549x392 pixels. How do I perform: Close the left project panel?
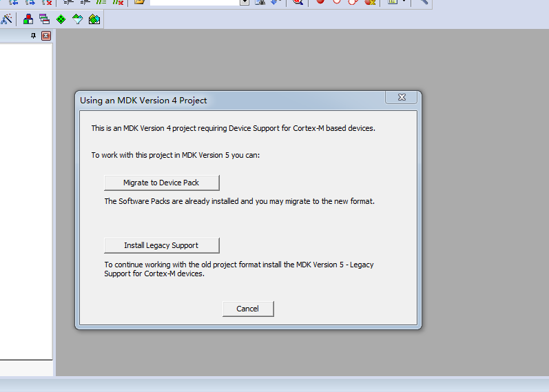tap(46, 36)
